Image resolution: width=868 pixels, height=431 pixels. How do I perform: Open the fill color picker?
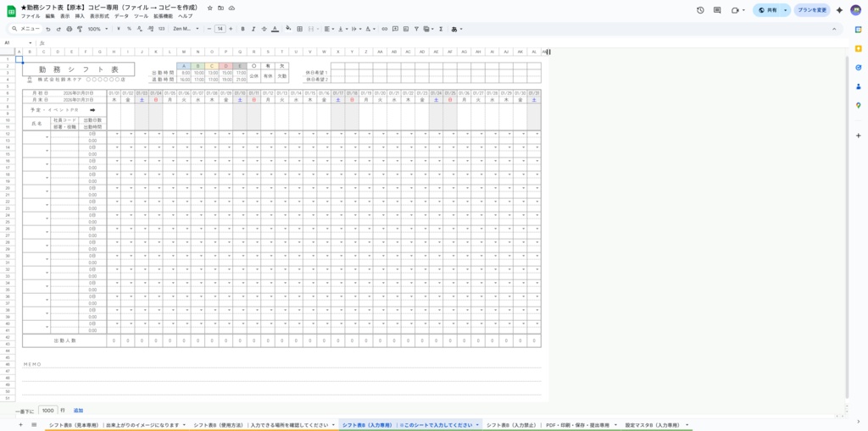(288, 29)
